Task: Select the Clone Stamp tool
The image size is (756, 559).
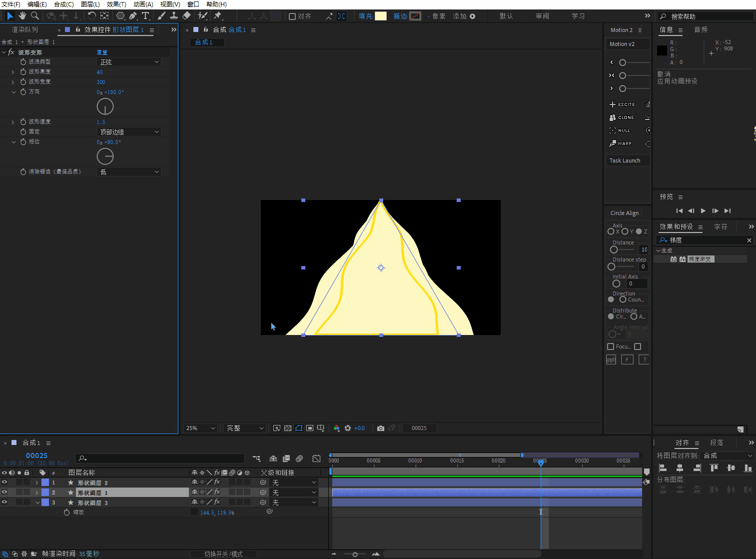Action: (x=174, y=16)
